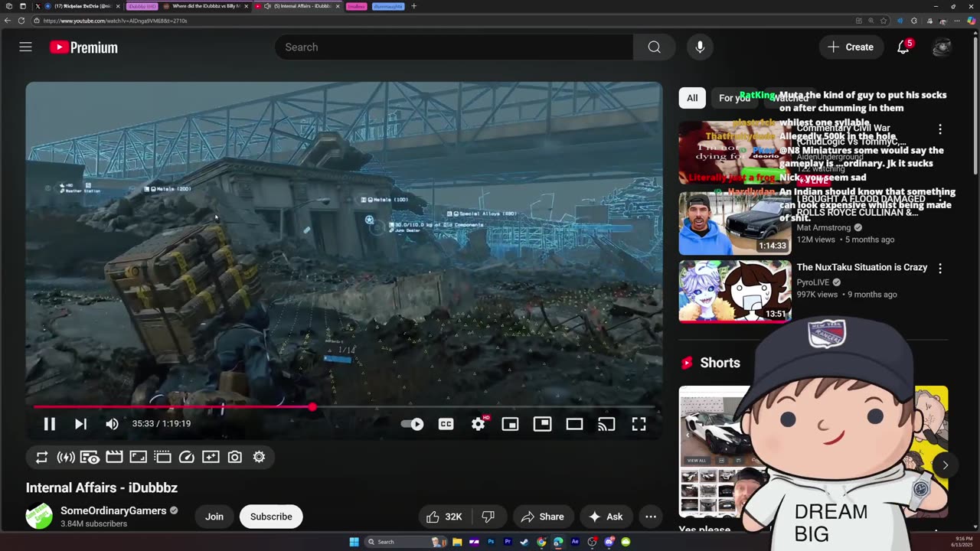Like the video with 32K likes
Image resolution: width=980 pixels, height=551 pixels.
point(444,517)
